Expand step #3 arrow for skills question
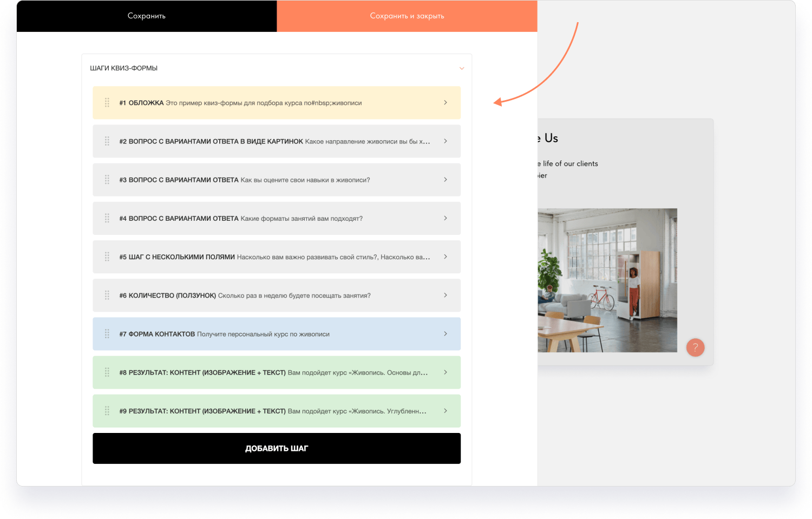 (446, 180)
